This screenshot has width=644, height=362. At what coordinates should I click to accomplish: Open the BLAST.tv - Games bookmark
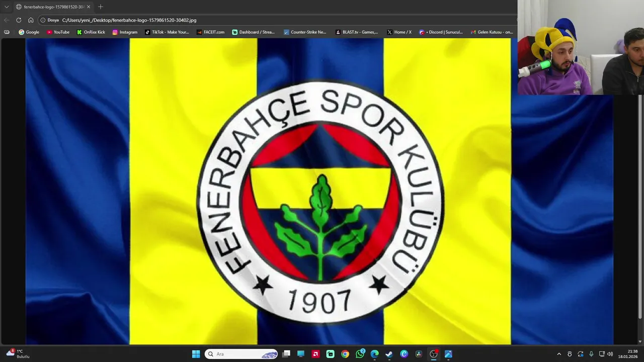357,32
